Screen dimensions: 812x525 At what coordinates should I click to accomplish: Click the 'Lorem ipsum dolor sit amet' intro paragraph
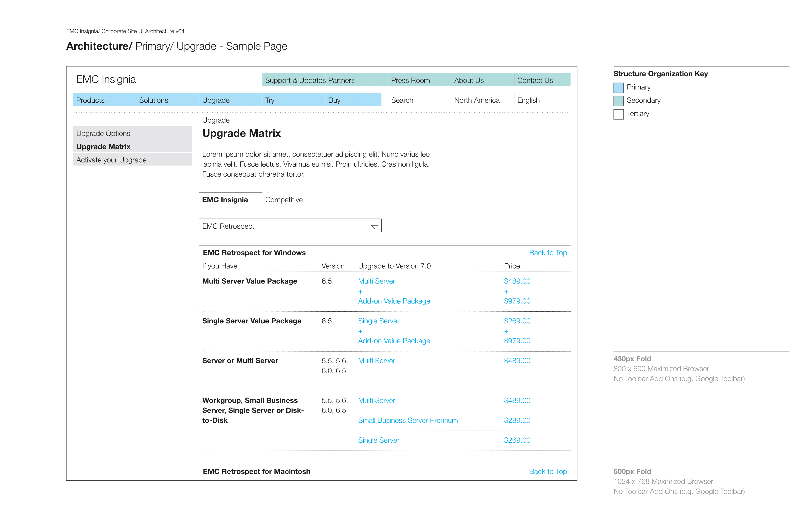tap(315, 164)
